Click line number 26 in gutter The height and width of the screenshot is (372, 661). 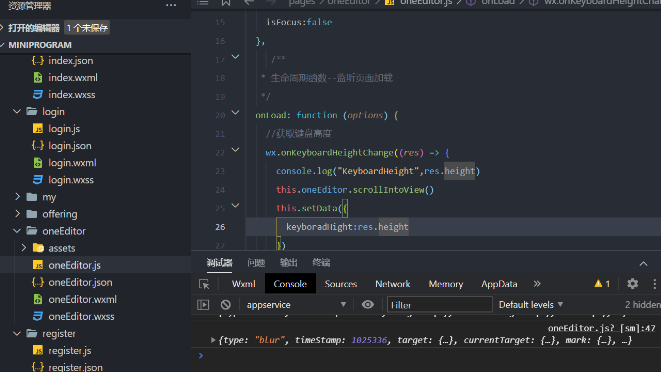click(220, 227)
